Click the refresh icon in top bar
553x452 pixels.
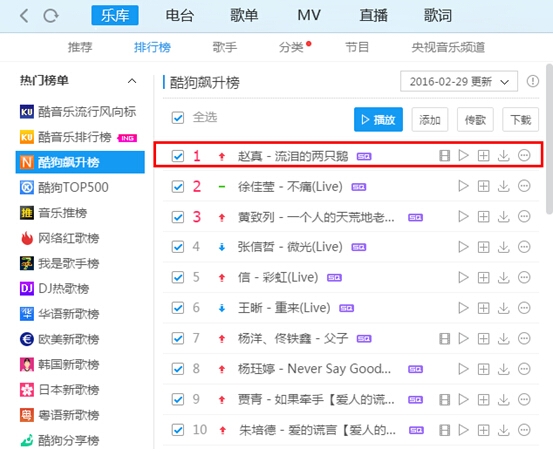coord(51,16)
